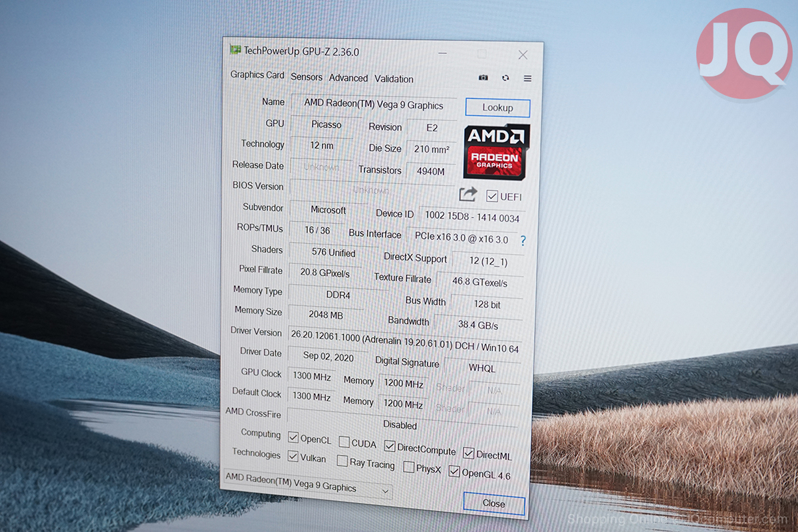The height and width of the screenshot is (532, 798).
Task: Click the Bus Width field showing 128 bit
Action: point(487,305)
